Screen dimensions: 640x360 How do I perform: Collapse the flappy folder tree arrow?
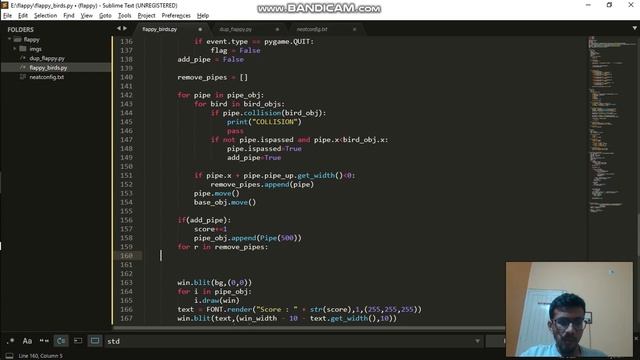(9, 39)
